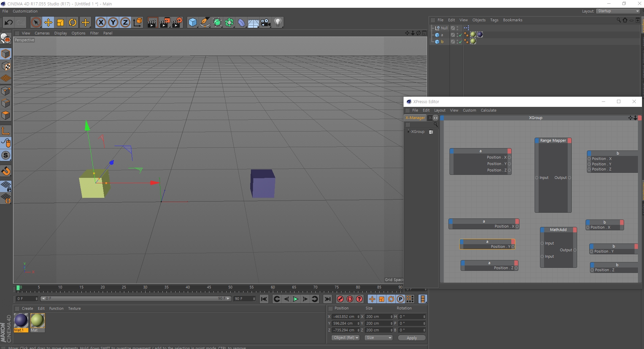
Task: Go to start of animation
Action: (x=264, y=299)
